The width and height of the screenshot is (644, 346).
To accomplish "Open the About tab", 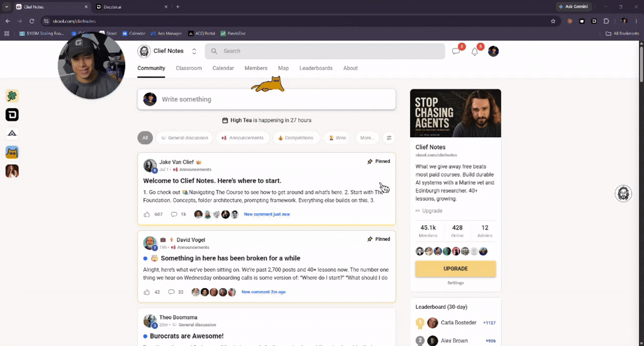I will click(x=350, y=68).
